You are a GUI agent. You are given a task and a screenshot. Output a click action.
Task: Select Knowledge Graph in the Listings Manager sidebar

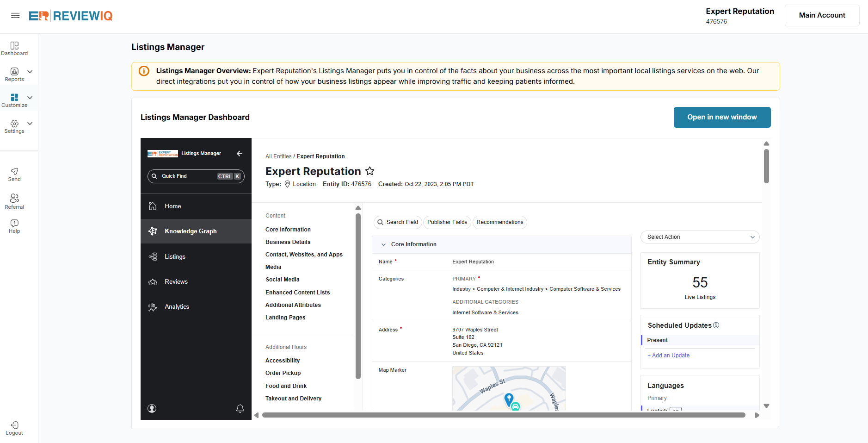tap(190, 231)
